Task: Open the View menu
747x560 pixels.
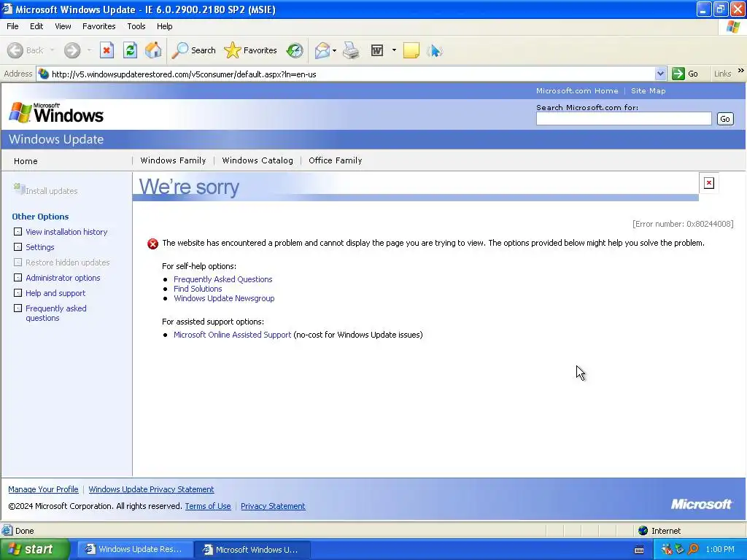Action: click(63, 27)
